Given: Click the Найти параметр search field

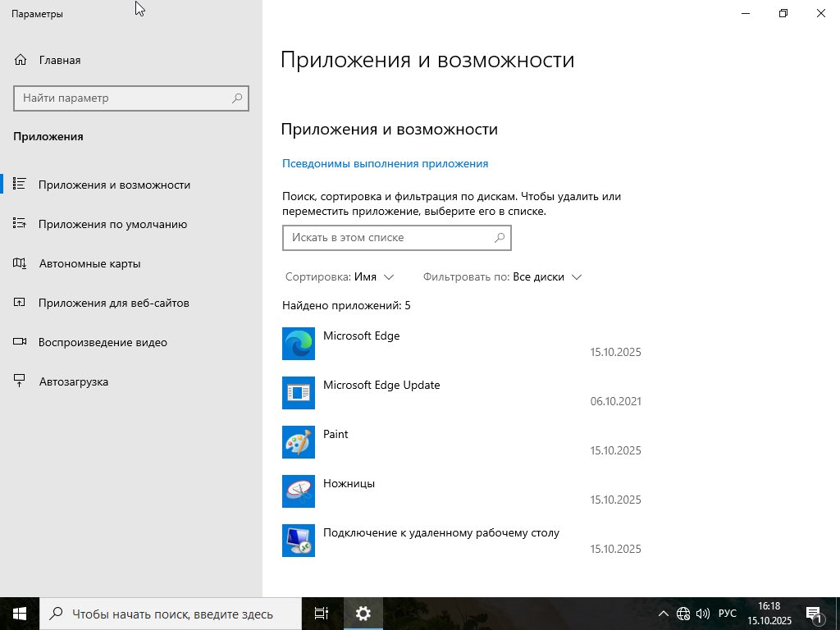Looking at the screenshot, I should pyautogui.click(x=123, y=98).
